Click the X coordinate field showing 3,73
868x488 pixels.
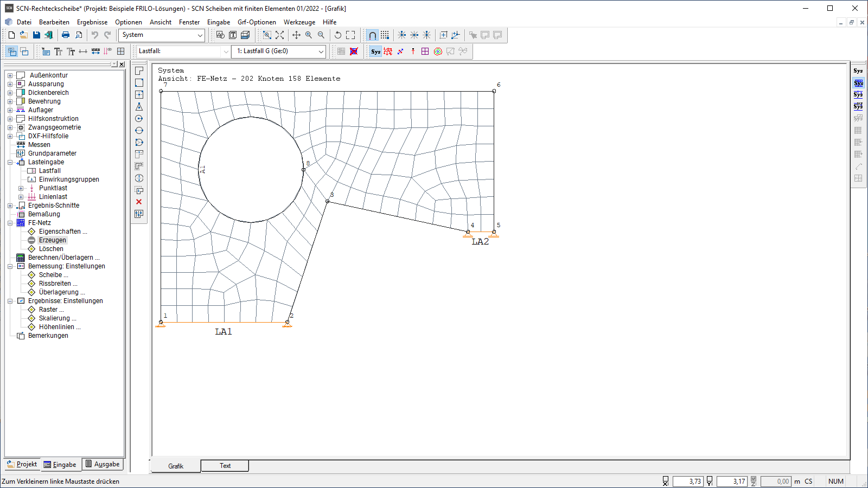[x=688, y=481]
